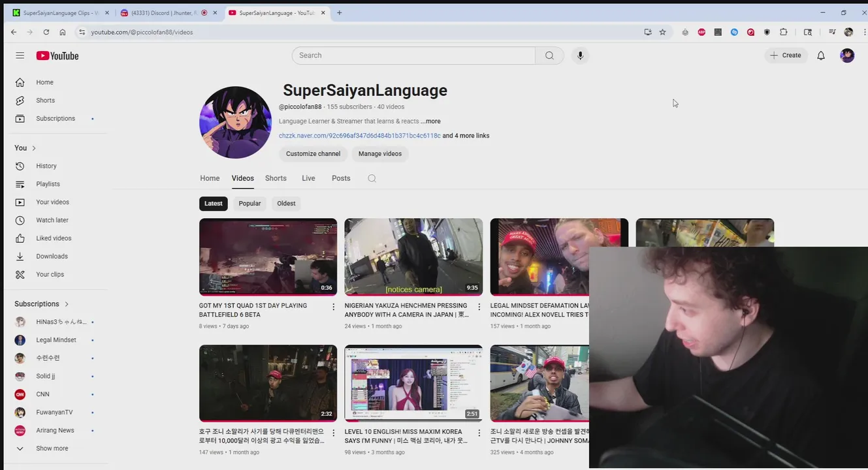The image size is (868, 470).
Task: Reload the page
Action: click(x=46, y=32)
